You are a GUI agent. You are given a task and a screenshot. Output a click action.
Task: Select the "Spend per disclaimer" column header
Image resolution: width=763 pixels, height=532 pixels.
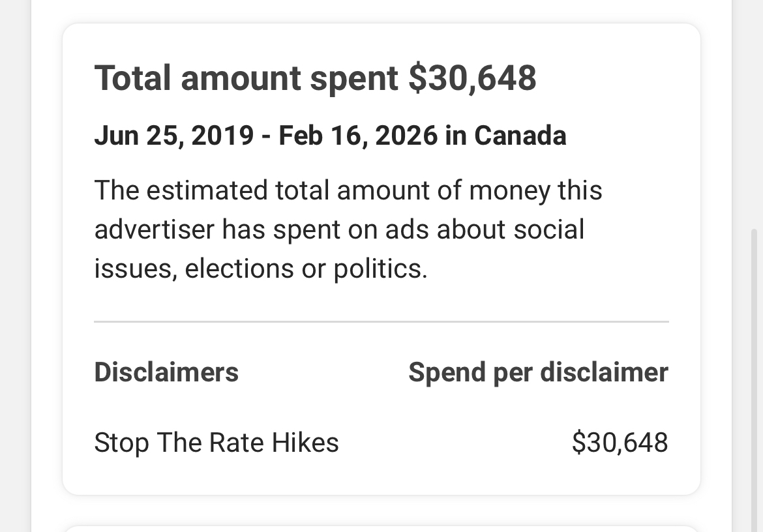tap(538, 372)
